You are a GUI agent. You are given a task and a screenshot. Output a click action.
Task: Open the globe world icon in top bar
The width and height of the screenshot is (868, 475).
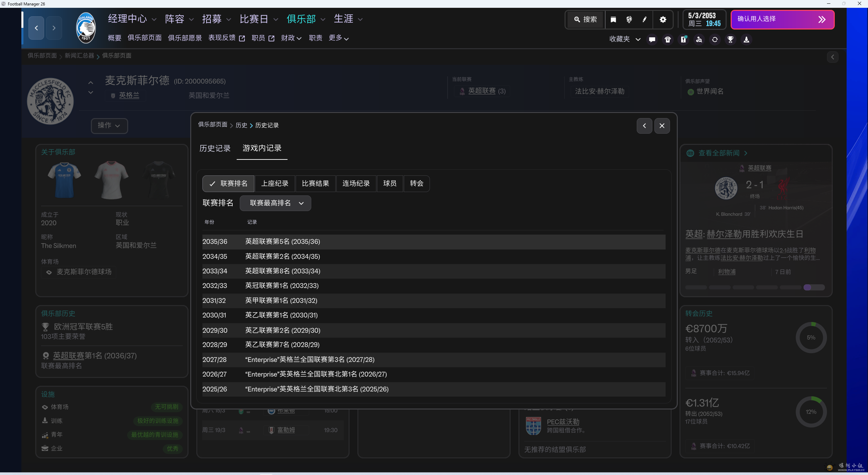click(629, 20)
